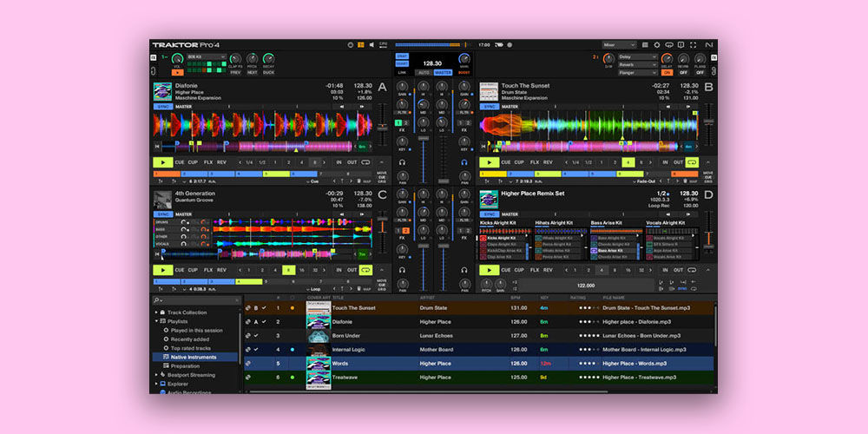Expand the Beatport Streaming node

[x=156, y=375]
